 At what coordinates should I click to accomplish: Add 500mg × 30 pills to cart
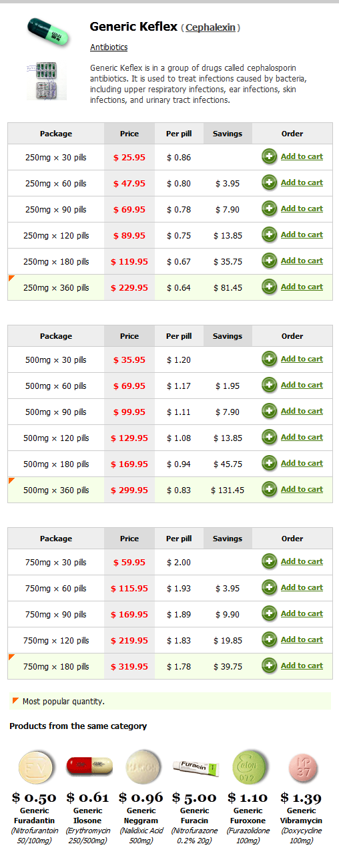(x=302, y=359)
